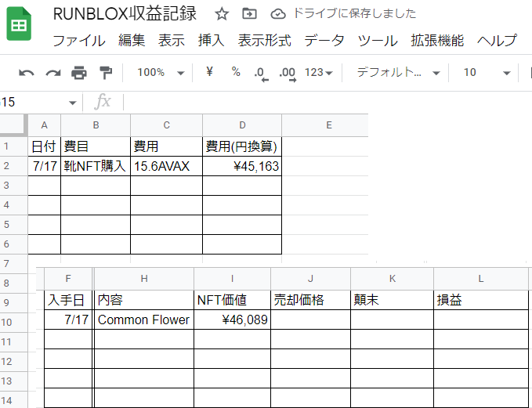This screenshot has width=532, height=408.
Task: Open the ファイル menu
Action: click(x=79, y=41)
